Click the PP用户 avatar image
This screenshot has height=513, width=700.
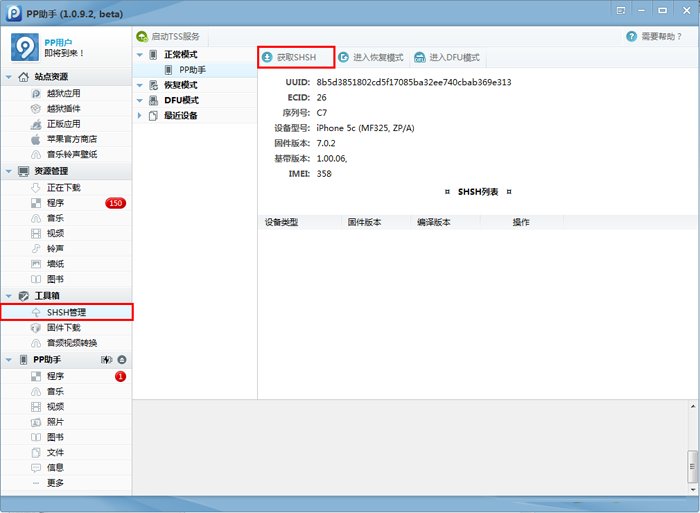(x=25, y=47)
